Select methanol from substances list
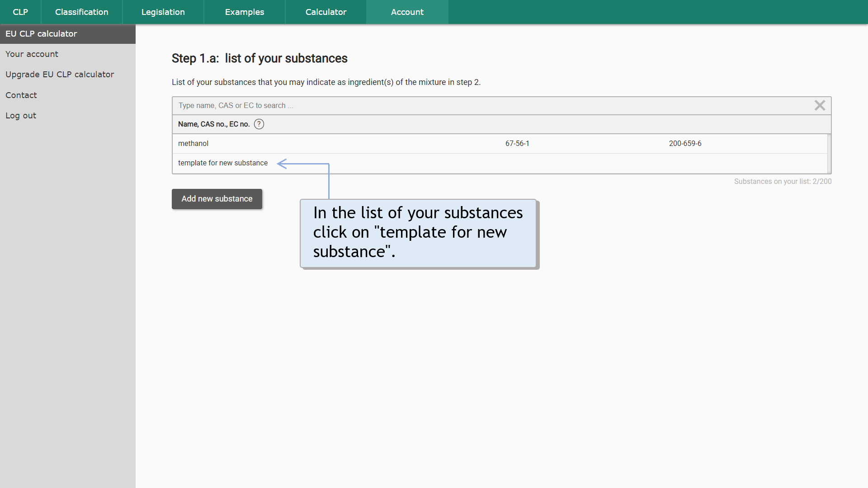The height and width of the screenshot is (488, 868). click(x=193, y=144)
